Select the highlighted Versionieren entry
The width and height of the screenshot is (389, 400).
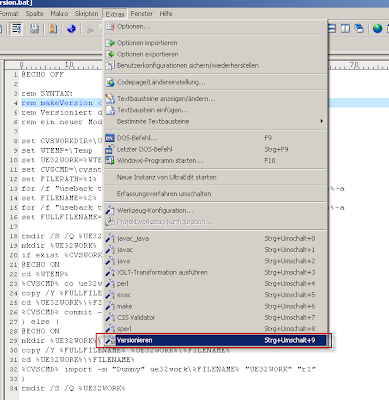[216, 340]
